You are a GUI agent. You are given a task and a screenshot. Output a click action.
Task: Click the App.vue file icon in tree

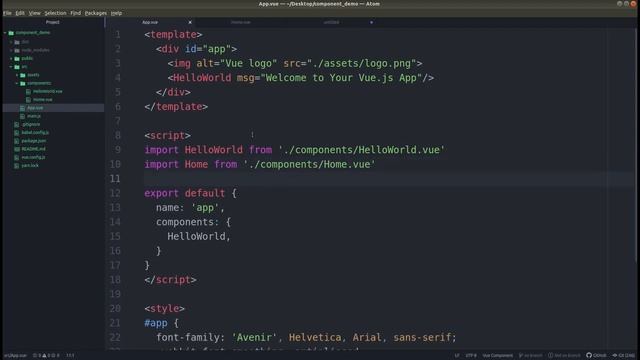point(22,108)
